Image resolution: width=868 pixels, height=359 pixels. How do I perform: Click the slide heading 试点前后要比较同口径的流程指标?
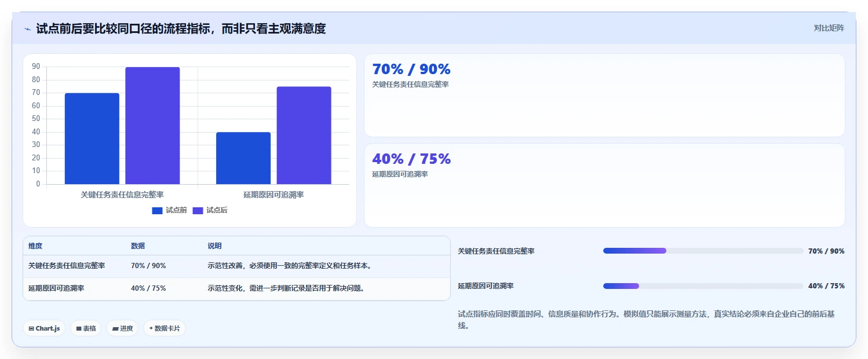tap(181, 29)
